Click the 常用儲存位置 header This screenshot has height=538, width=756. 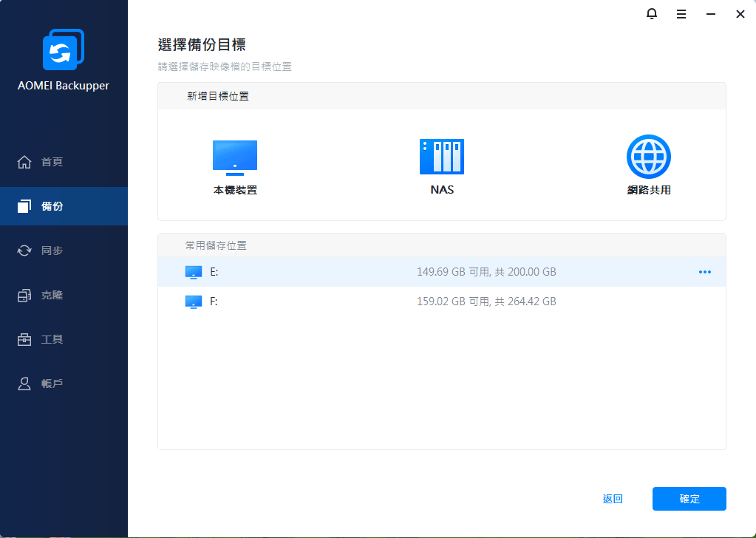pyautogui.click(x=216, y=245)
